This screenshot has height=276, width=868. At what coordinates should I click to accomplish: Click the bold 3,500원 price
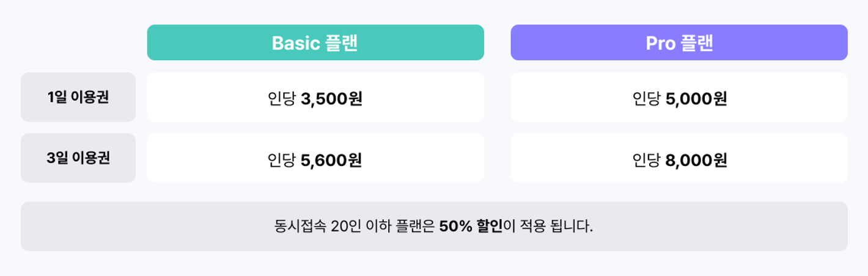pos(331,98)
